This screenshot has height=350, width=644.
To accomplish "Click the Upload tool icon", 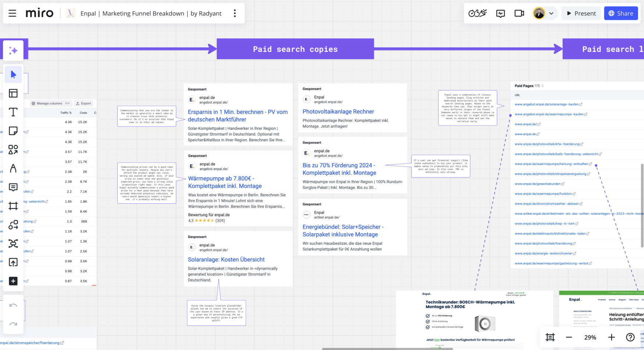I will pyautogui.click(x=13, y=262).
